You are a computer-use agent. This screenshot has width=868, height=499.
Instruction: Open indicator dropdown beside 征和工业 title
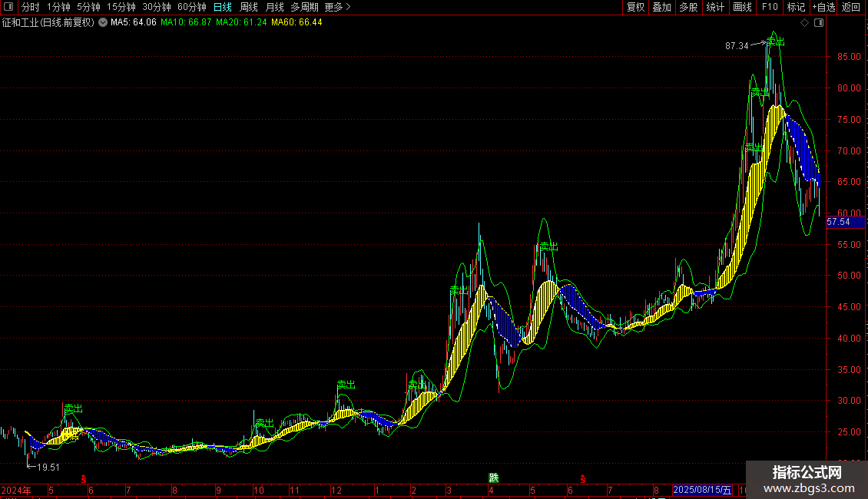(103, 22)
